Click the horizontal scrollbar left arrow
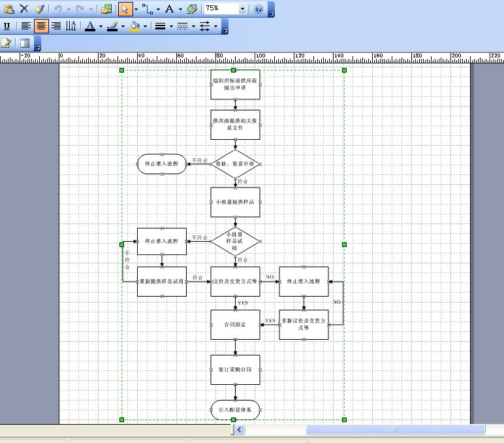The height and width of the screenshot is (443, 504). pos(240,429)
